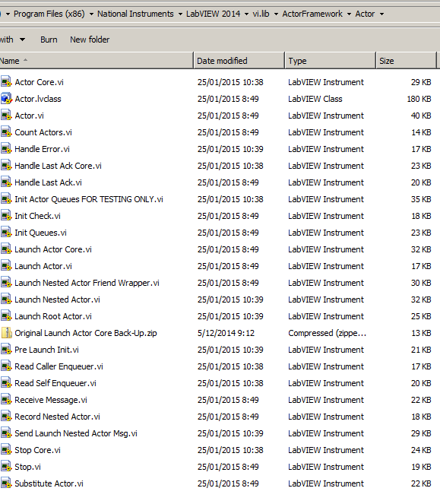Click 'Compressed (zippe...' type cell
The width and height of the screenshot is (440, 504).
coord(327,333)
